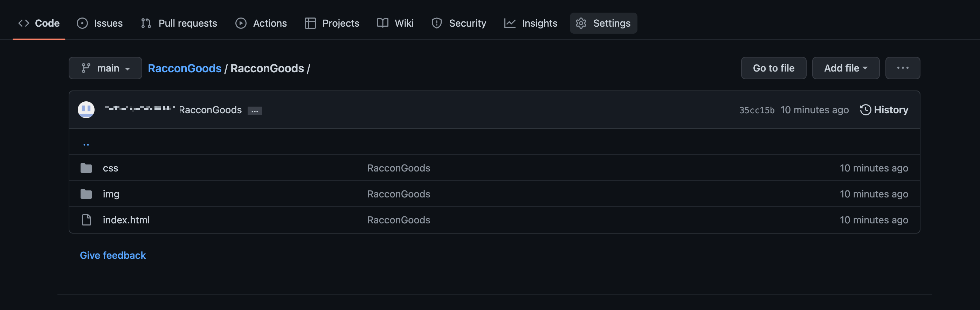Viewport: 980px width, 310px height.
Task: Click the img folder icon
Action: pos(87,194)
